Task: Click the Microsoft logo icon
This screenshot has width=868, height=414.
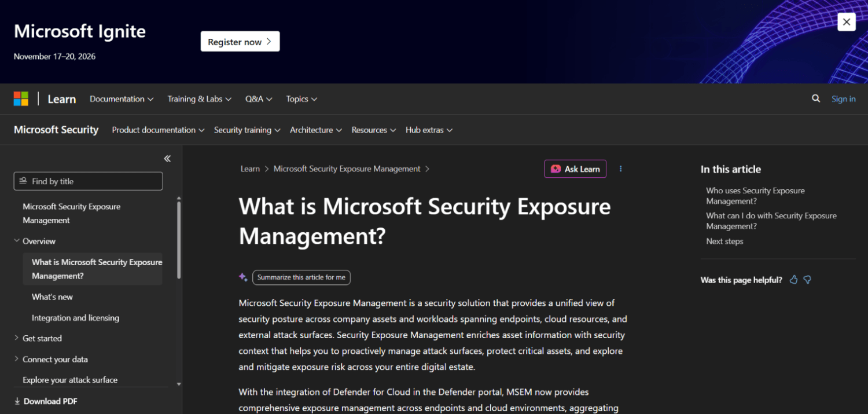Action: click(21, 99)
